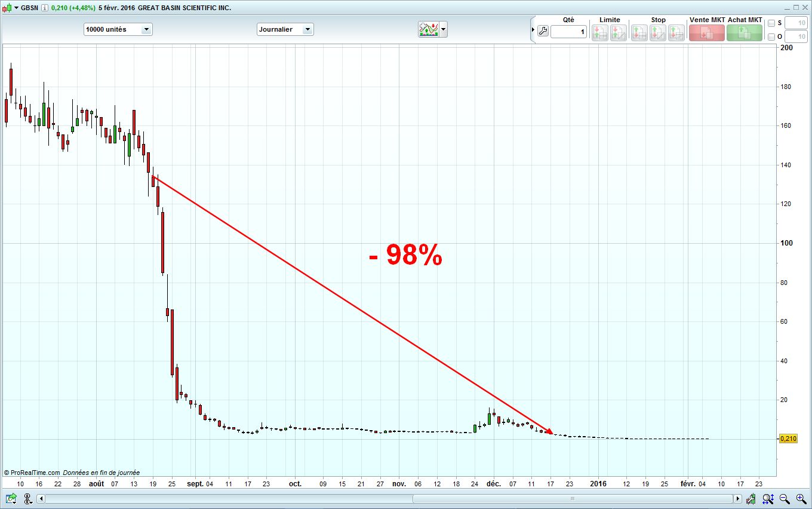Collapse the order panel with black triangle

[x=533, y=29]
